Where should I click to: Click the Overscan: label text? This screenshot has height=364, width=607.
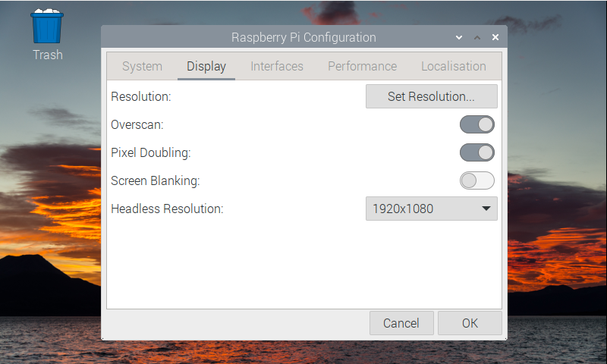tap(137, 124)
